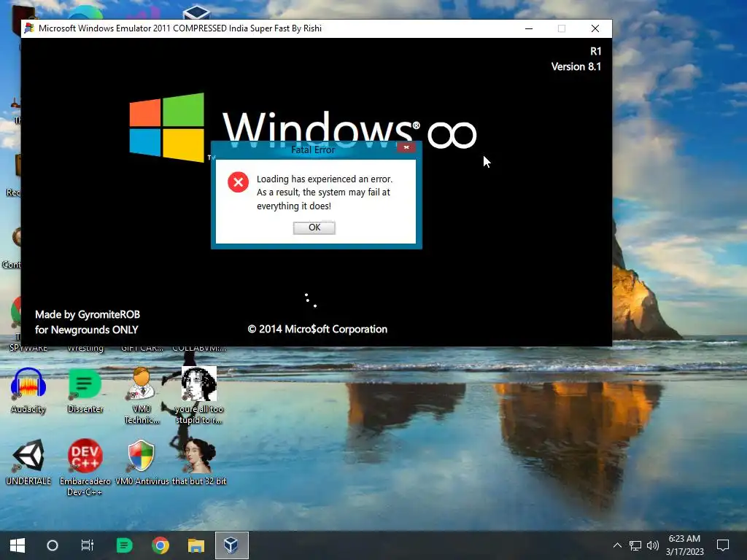
Task: Click '© 2014 Micro$oft Corporation' text
Action: [317, 329]
